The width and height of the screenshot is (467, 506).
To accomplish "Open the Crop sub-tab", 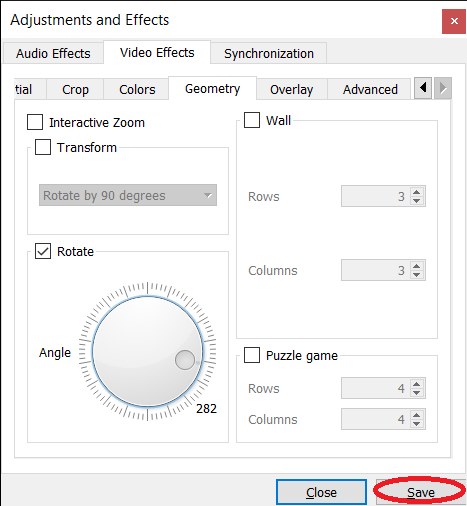I will coord(75,89).
